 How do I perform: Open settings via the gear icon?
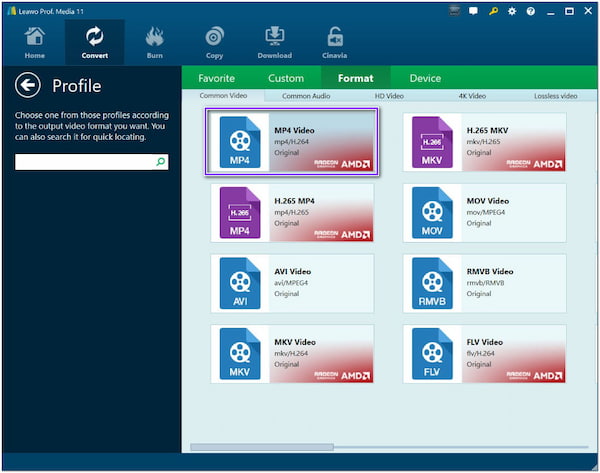tap(512, 11)
